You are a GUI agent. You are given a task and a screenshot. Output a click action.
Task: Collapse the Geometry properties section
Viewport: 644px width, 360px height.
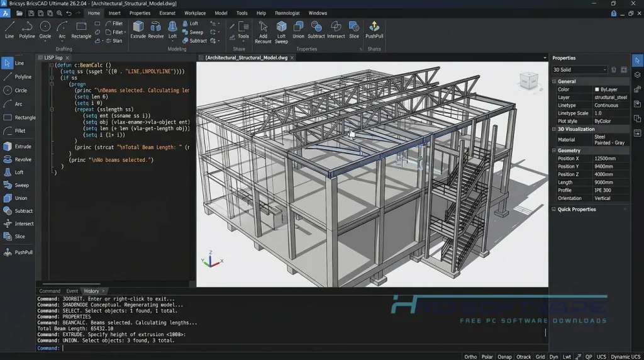tap(554, 150)
